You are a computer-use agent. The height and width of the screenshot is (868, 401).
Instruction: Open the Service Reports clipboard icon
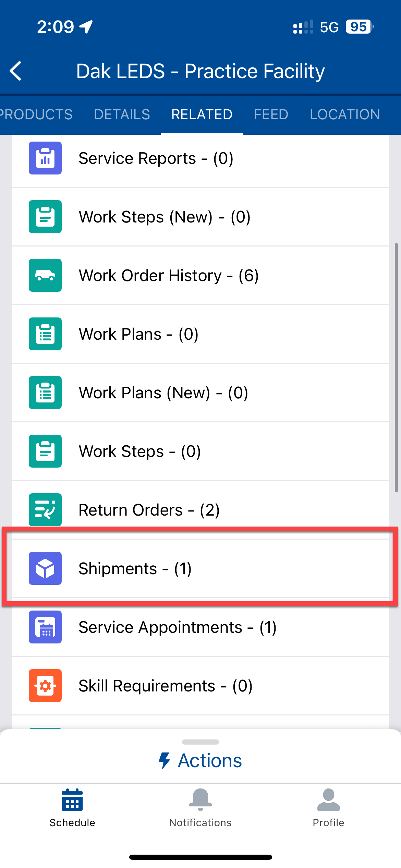45,158
